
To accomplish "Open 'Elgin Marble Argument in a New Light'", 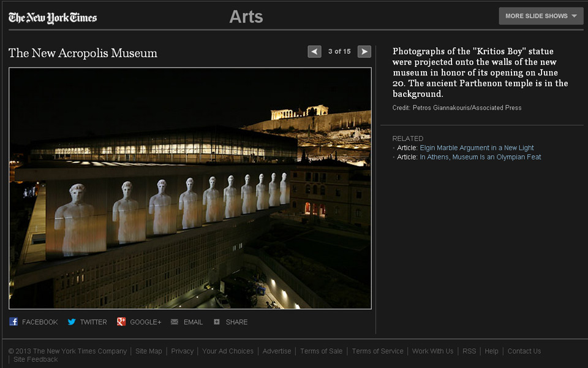I will (477, 148).
